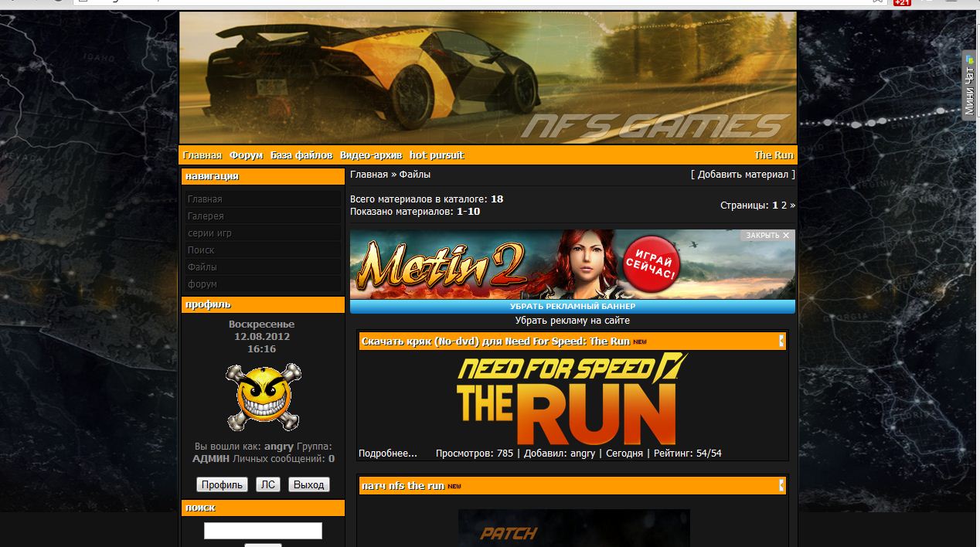Go to the next page using » arrow
Screen dimensions: 980x547
click(x=792, y=206)
